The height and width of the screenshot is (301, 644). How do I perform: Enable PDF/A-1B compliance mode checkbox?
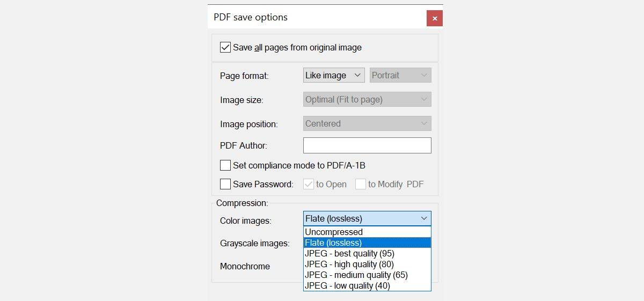click(x=225, y=165)
